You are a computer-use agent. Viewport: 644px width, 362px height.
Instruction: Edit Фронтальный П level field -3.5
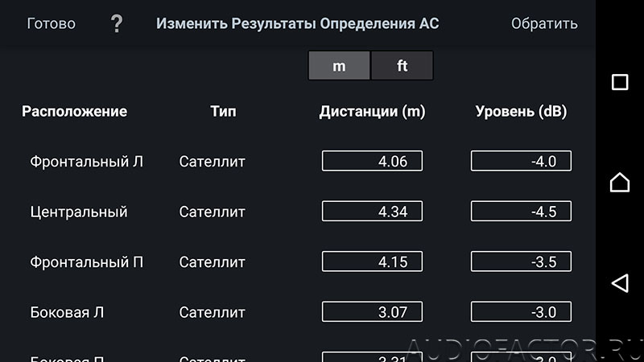tap(521, 261)
